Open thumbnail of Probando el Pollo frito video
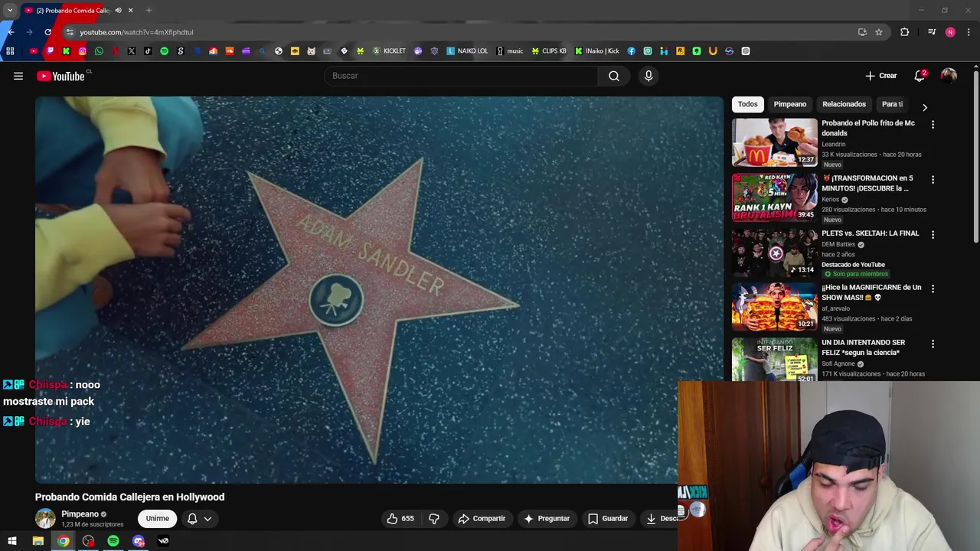Screen dimensions: 980x551 [775, 142]
